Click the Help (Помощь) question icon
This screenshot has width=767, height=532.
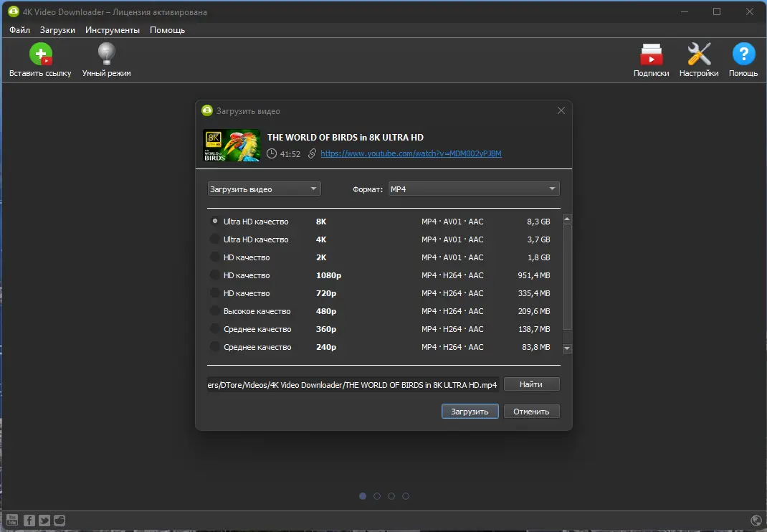tap(743, 54)
